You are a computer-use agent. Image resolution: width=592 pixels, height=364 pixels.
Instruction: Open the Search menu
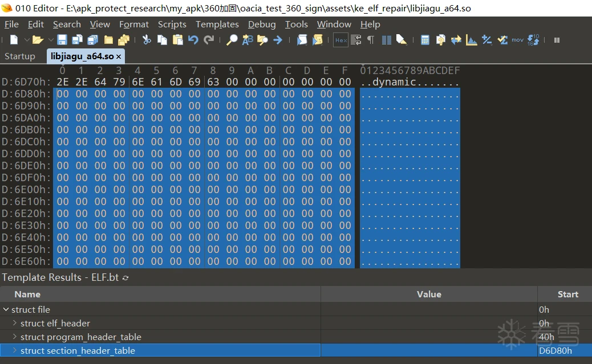pos(67,24)
